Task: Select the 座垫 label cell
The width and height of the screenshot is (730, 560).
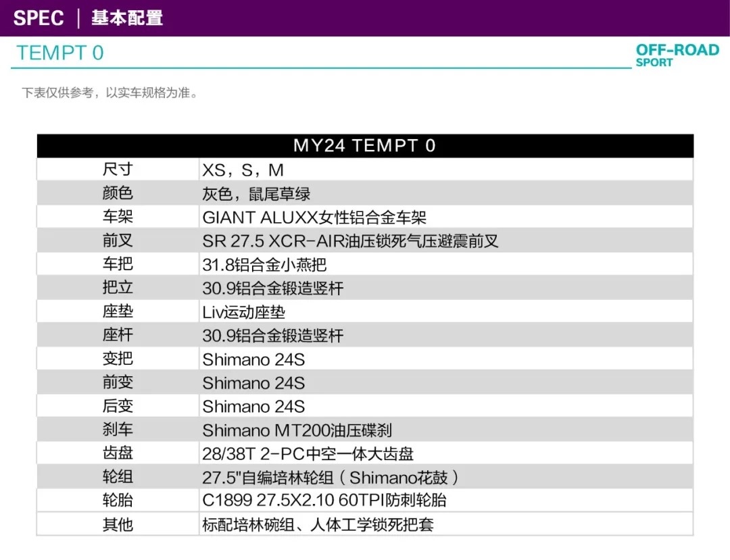Action: (x=118, y=311)
